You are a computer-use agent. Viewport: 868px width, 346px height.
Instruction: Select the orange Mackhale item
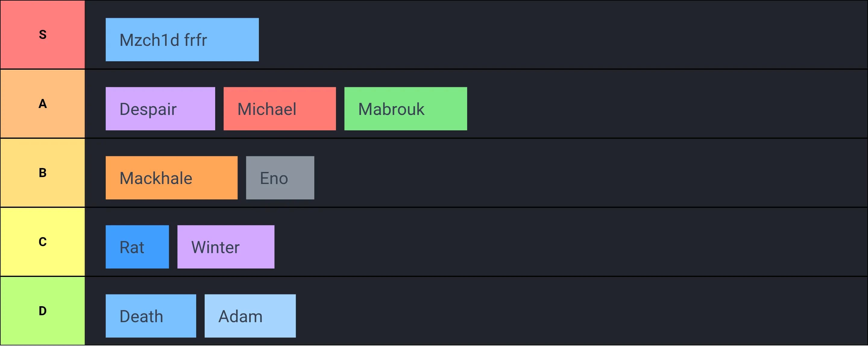[171, 178]
